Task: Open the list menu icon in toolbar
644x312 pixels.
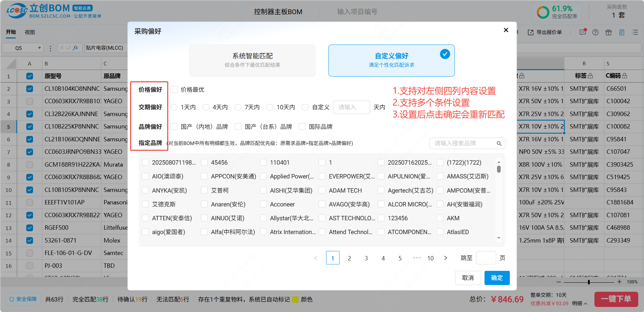Action: (x=635, y=32)
